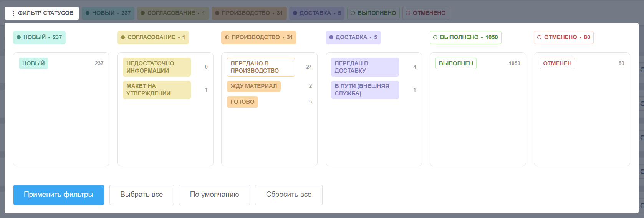The height and width of the screenshot is (218, 644).
Task: Toggle ПРОИЗВОДСТВО • 31 group chip in panel
Action: point(259,37)
